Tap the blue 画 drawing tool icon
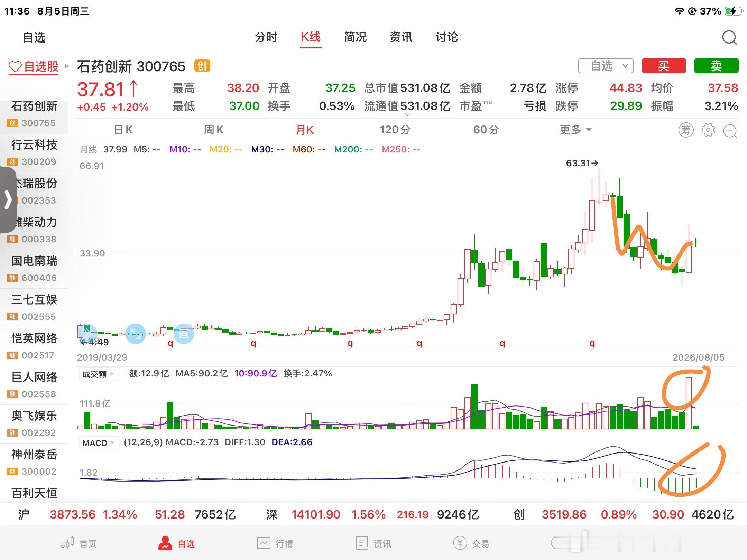The height and width of the screenshot is (560, 747). click(184, 334)
